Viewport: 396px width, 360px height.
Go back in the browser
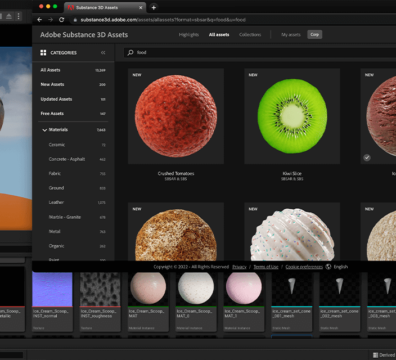tap(39, 20)
